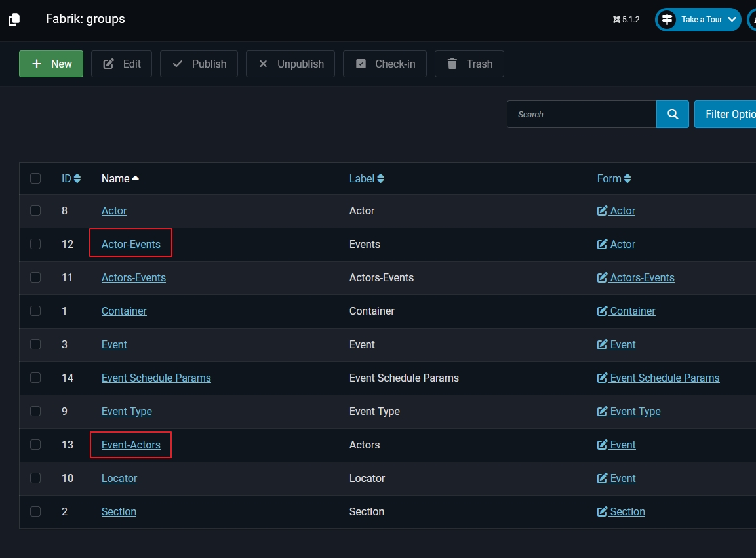Click the Take a Tour signpost icon
This screenshot has height=558, width=756.
click(x=667, y=20)
